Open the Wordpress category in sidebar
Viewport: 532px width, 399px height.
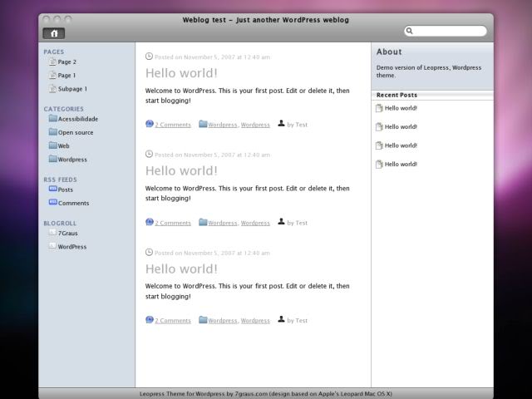pos(72,160)
